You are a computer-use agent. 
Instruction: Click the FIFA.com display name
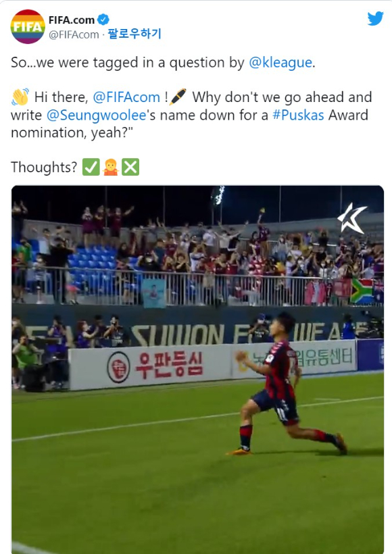[72, 20]
